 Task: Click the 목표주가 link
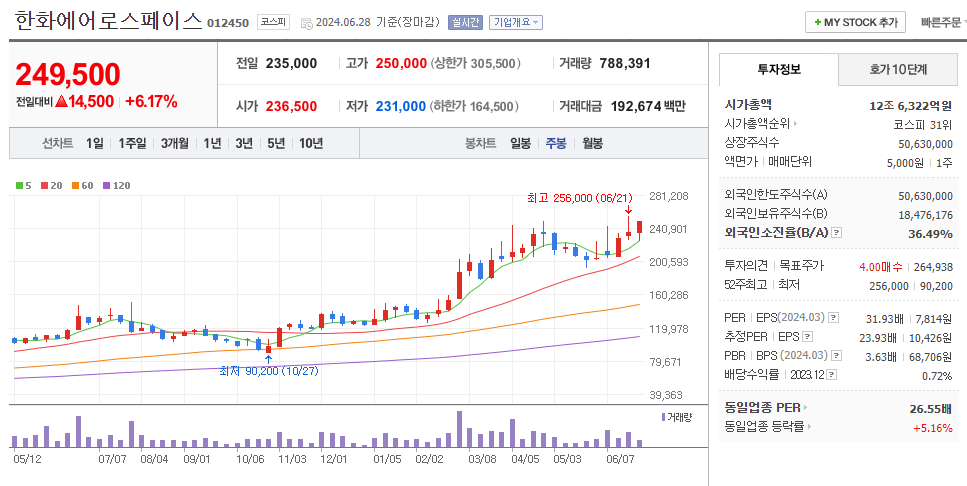[x=802, y=266]
